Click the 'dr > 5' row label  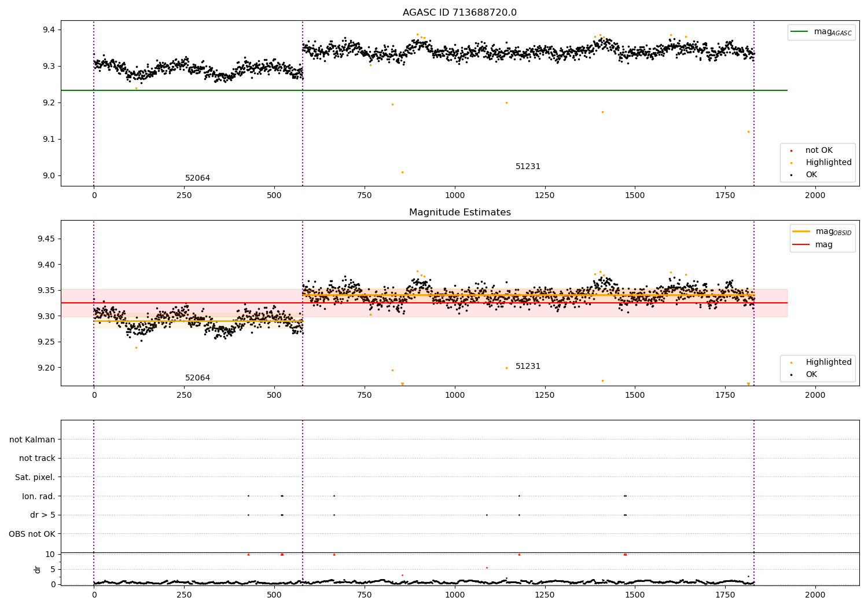click(x=43, y=515)
